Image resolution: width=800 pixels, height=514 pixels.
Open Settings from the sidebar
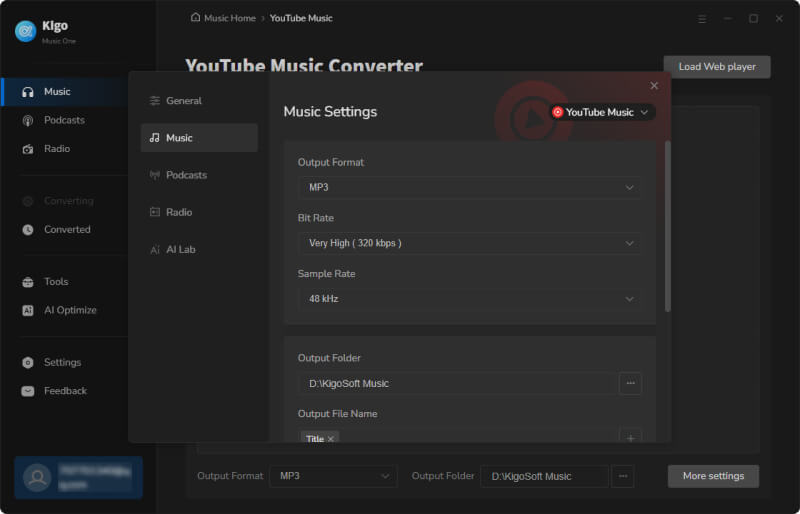[x=62, y=362]
